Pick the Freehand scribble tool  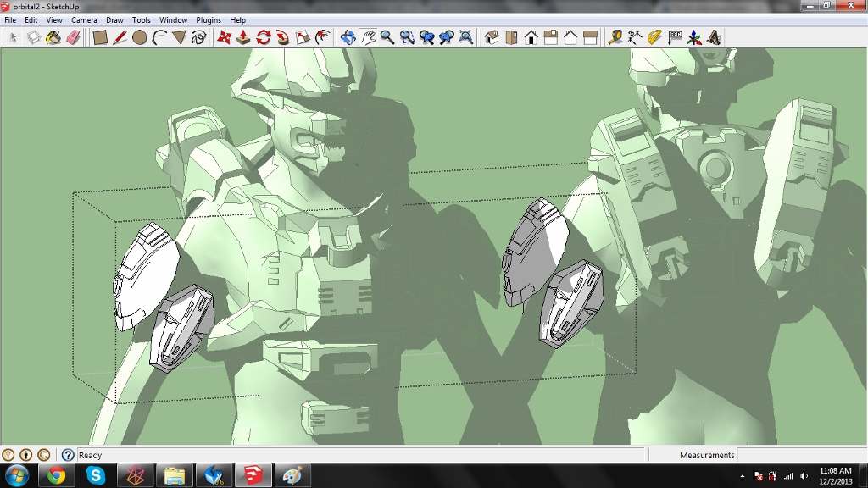tap(199, 37)
